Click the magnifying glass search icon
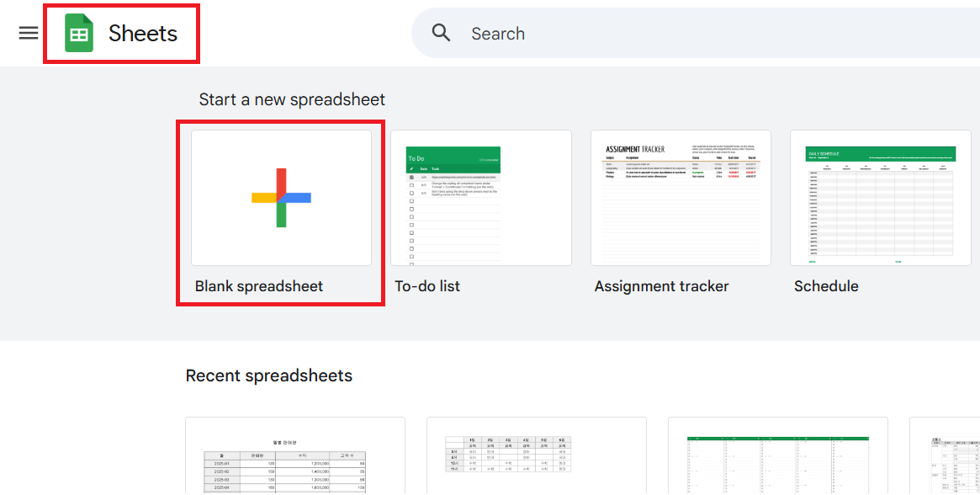The image size is (980, 495). click(x=442, y=33)
